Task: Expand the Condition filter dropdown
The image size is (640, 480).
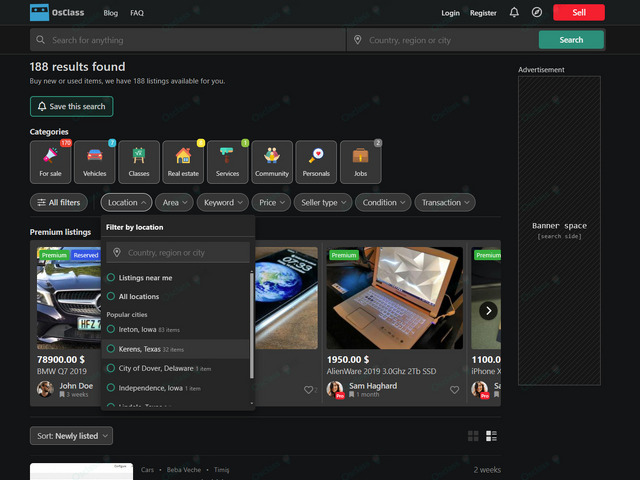Action: click(x=383, y=202)
